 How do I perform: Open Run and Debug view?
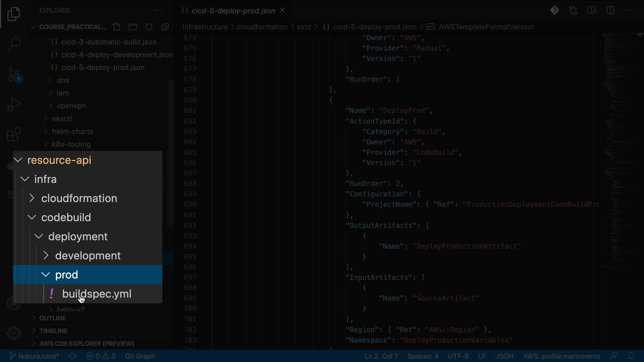point(14,105)
